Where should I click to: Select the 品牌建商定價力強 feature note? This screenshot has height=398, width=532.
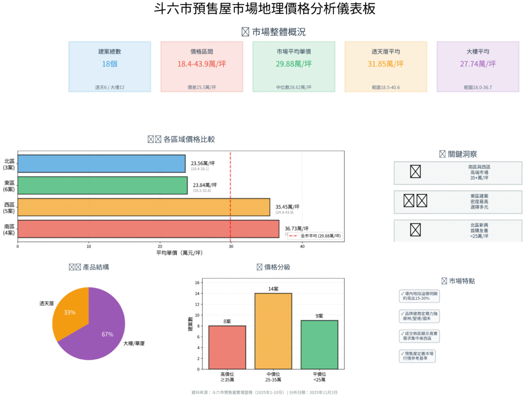pyautogui.click(x=420, y=316)
